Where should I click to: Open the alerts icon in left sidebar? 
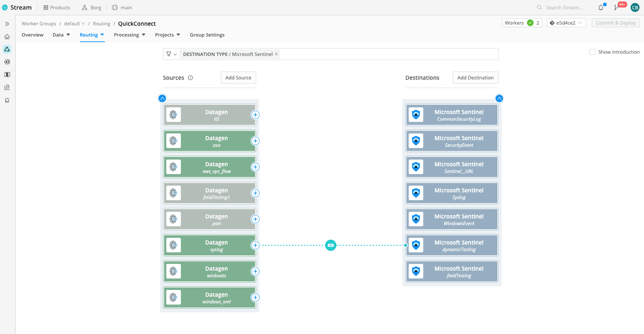pos(7,100)
